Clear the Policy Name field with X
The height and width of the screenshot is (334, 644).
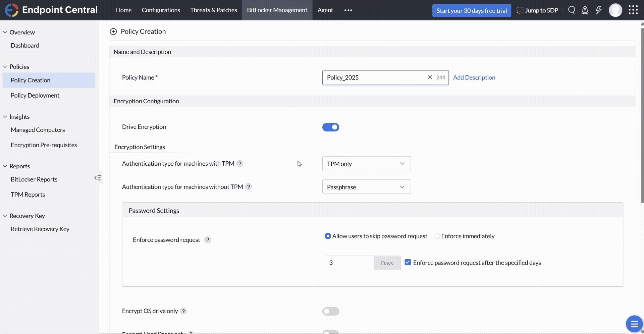pyautogui.click(x=430, y=77)
